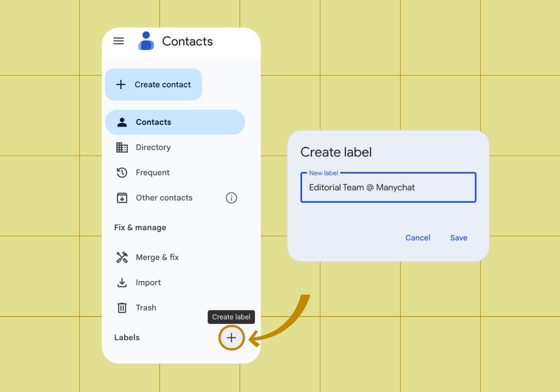Click the Frequent history clock icon

point(122,173)
